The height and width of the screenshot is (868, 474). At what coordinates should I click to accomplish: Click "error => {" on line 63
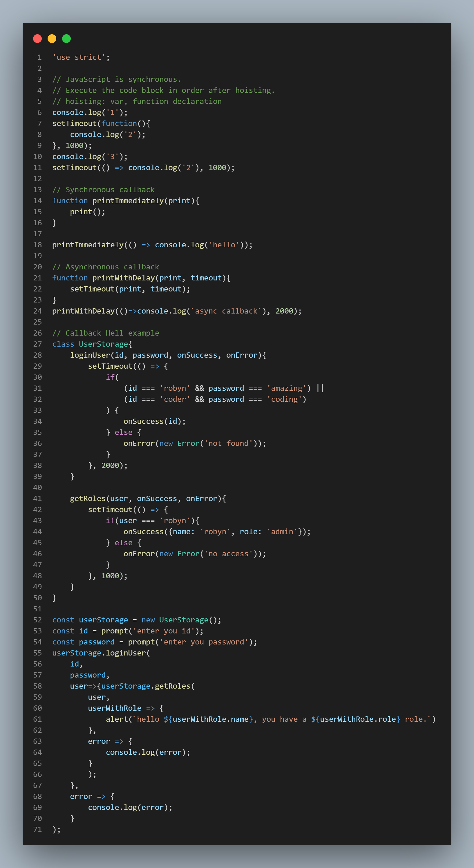point(110,741)
